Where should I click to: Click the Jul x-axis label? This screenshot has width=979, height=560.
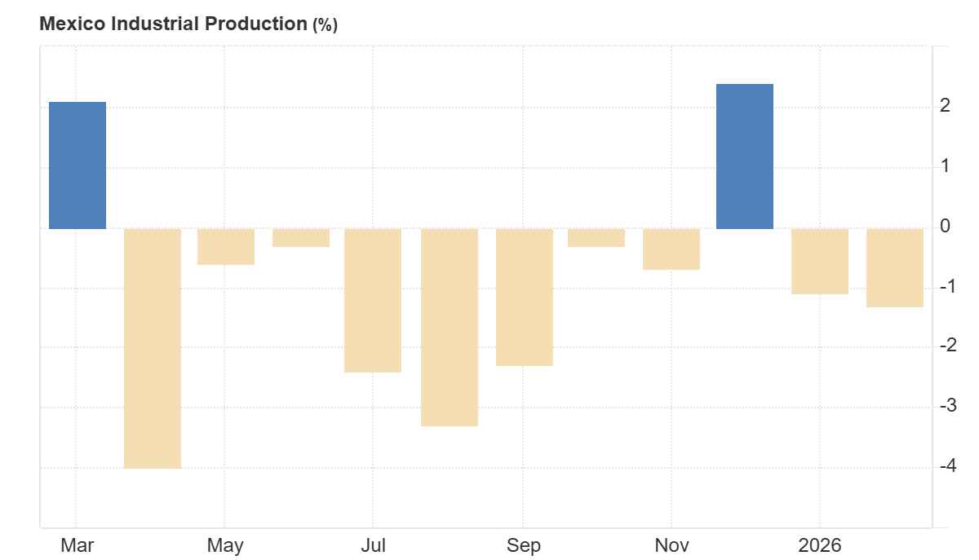pos(373,545)
